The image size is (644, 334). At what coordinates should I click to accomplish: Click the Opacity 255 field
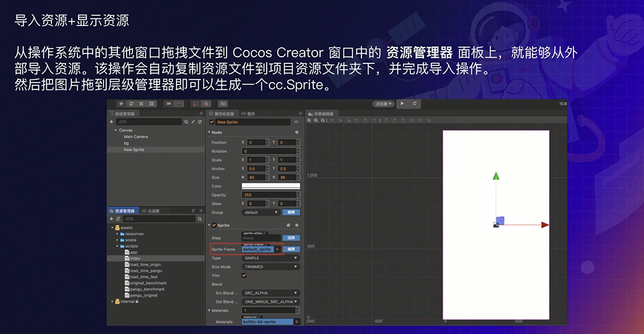point(270,195)
